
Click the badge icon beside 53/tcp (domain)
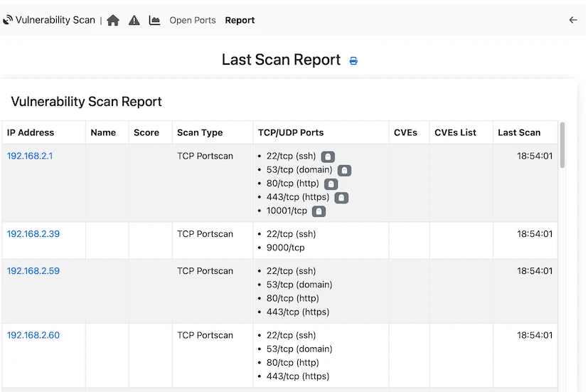pyautogui.click(x=344, y=171)
